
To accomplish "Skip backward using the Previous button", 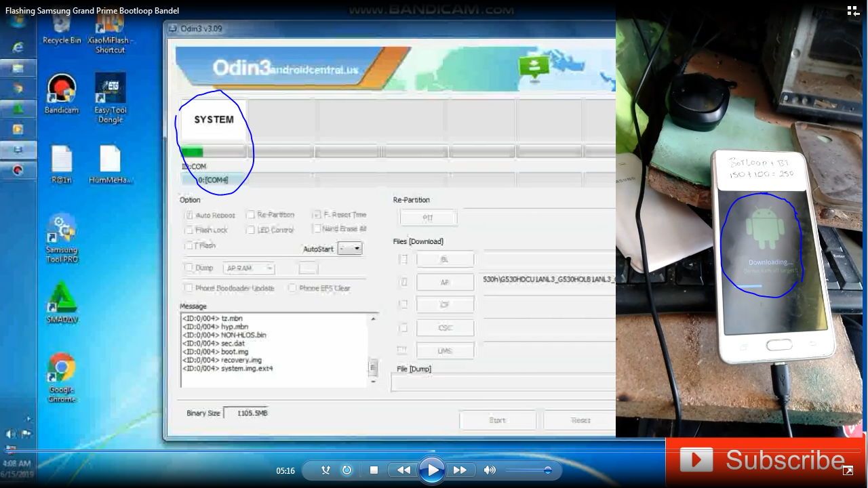I will 403,470.
